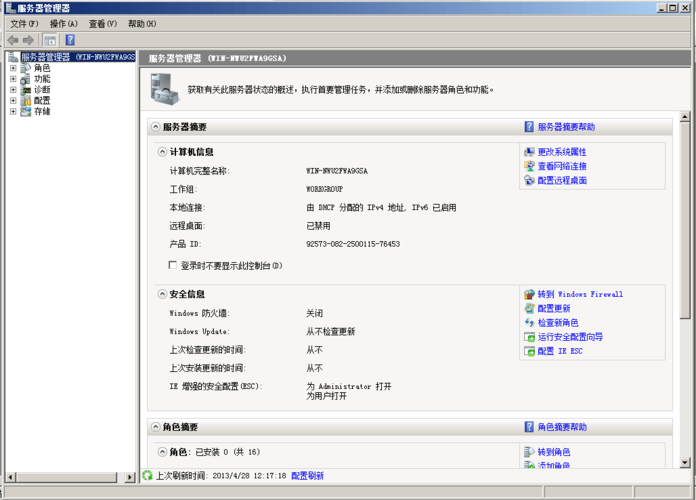The height and width of the screenshot is (500, 696).
Task: Click the Forward arrow toolbar icon
Action: (x=28, y=40)
